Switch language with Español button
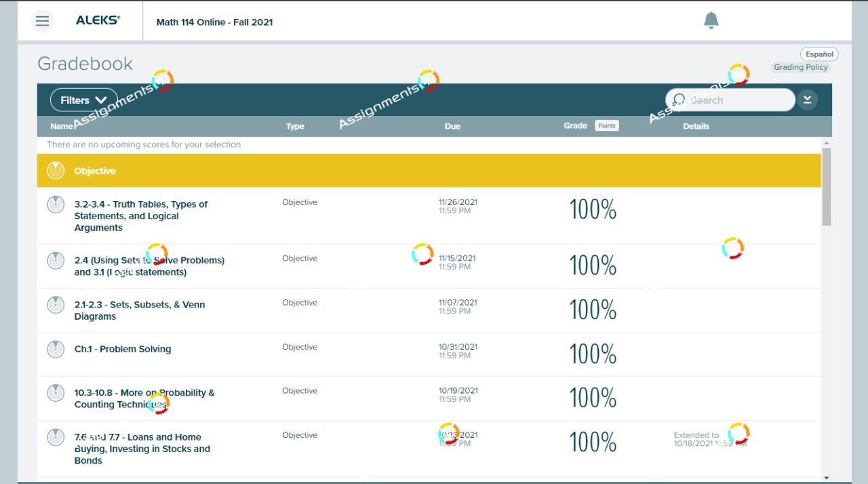This screenshot has width=868, height=484. pos(819,54)
